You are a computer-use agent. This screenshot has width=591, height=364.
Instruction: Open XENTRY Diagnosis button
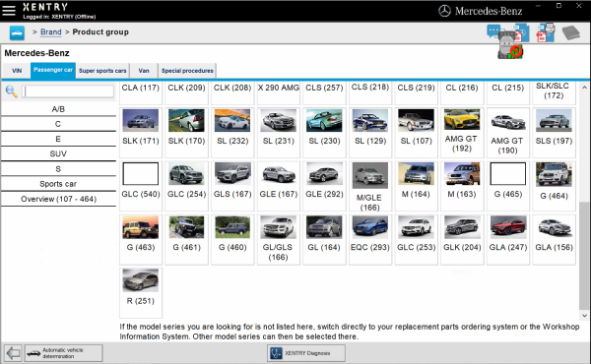pyautogui.click(x=306, y=353)
